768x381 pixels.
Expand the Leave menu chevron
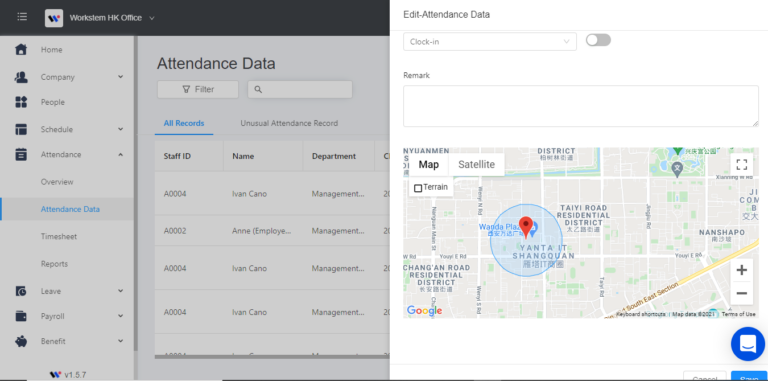point(120,291)
